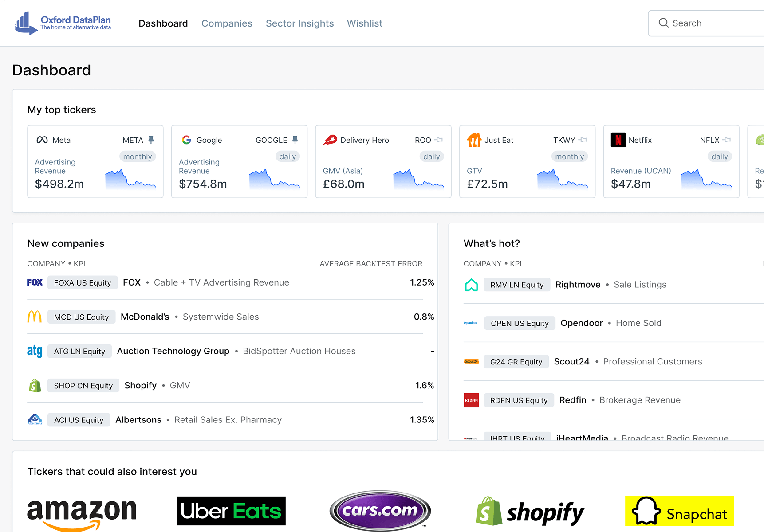Select the FOXA US Equity tag
Image resolution: width=764 pixels, height=532 pixels.
(x=83, y=283)
